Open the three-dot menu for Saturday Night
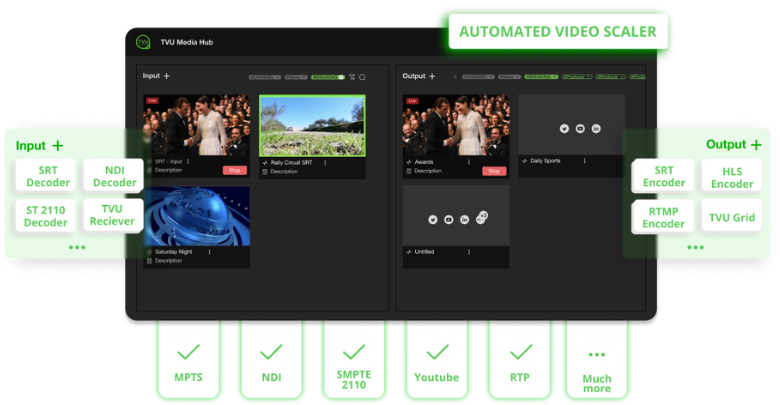 pos(209,252)
